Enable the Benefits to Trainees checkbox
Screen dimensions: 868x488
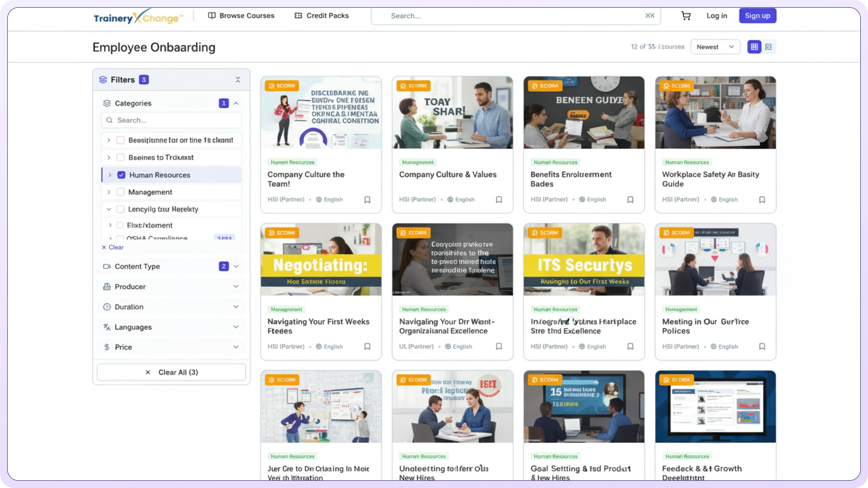[121, 157]
